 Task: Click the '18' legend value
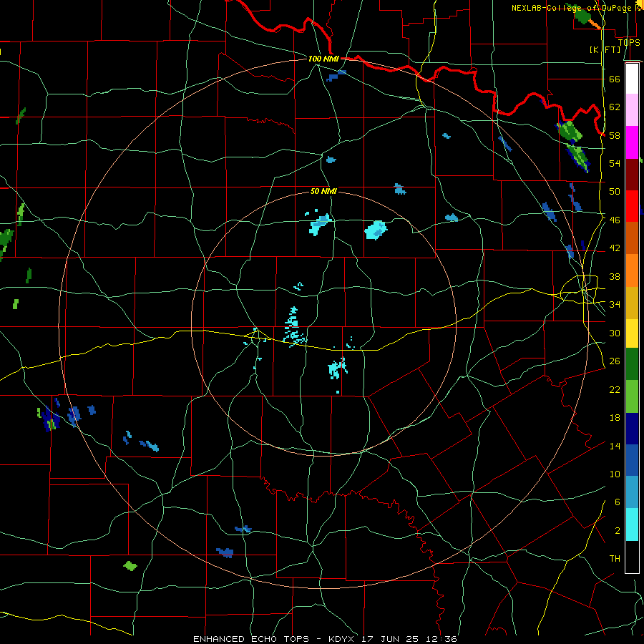615,418
